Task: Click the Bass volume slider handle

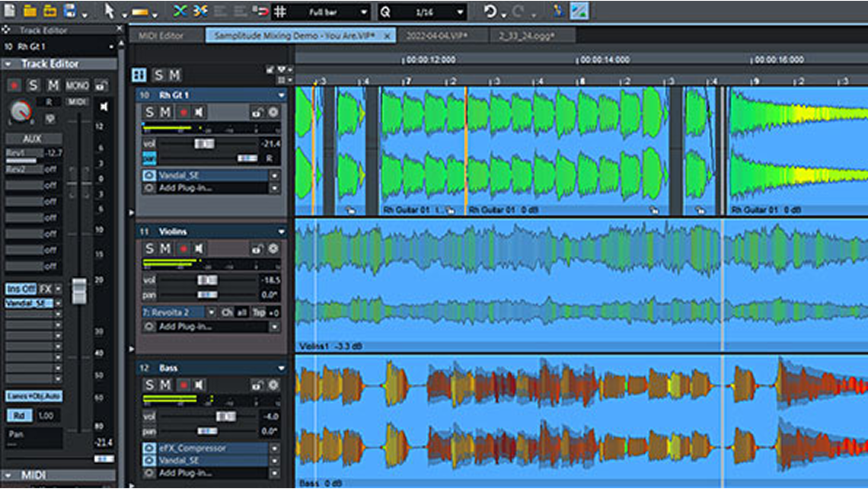Action: tap(226, 416)
